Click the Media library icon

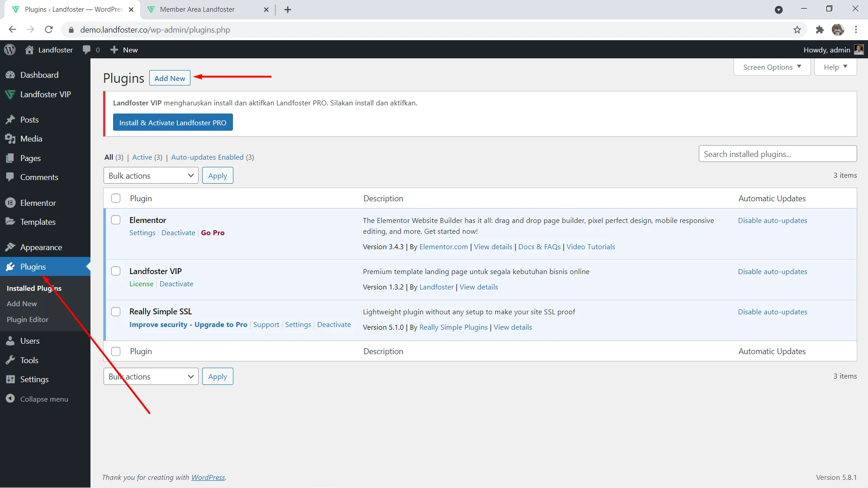10,139
